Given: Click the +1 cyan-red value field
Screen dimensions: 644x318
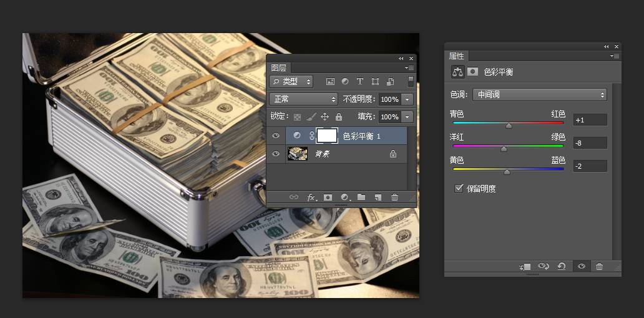Looking at the screenshot, I should click(590, 120).
